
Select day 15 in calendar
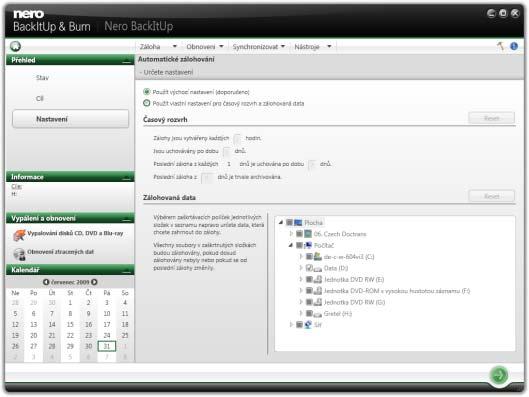tap(70, 324)
